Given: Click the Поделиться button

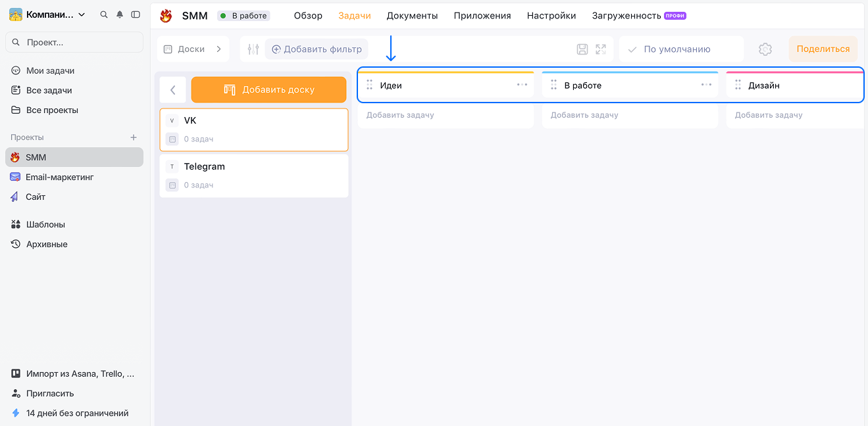Looking at the screenshot, I should pyautogui.click(x=823, y=49).
